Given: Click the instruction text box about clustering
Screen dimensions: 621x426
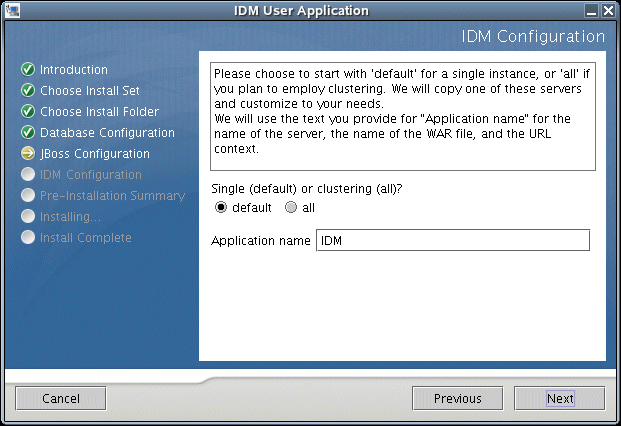Looking at the screenshot, I should pyautogui.click(x=403, y=119).
